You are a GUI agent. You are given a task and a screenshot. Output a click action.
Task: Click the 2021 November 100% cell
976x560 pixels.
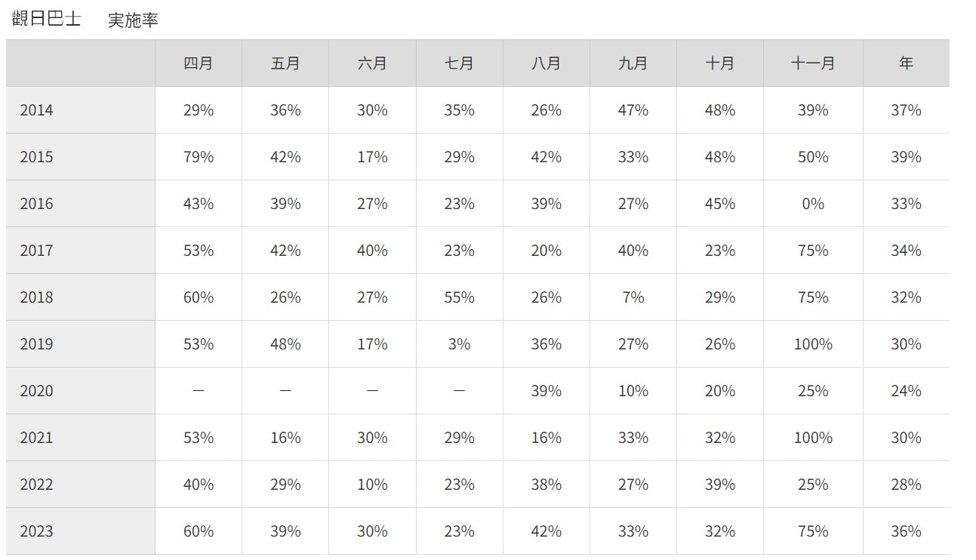813,438
